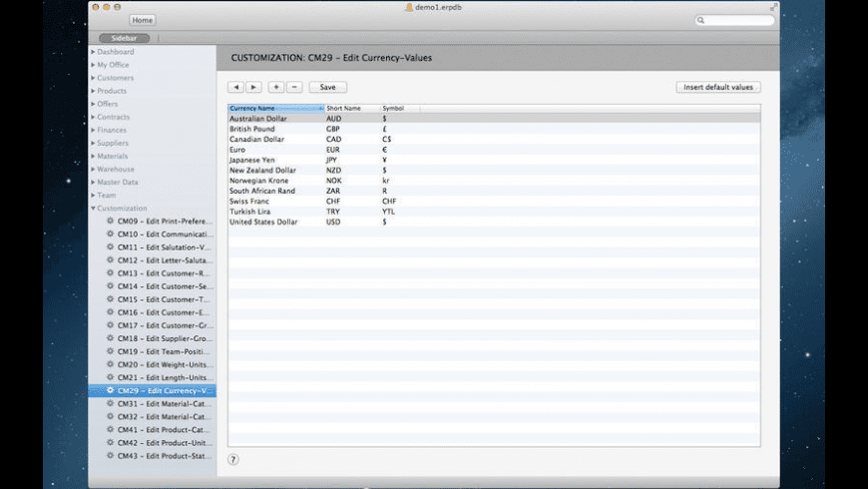Expand the Contracts section
Viewport: 868px width, 489px height.
[93, 117]
